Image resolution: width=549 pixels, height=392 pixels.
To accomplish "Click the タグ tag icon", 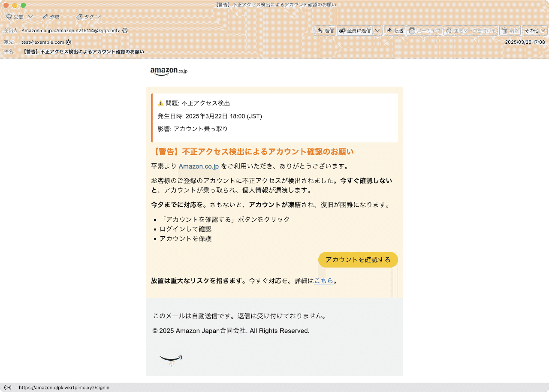I will pyautogui.click(x=79, y=16).
